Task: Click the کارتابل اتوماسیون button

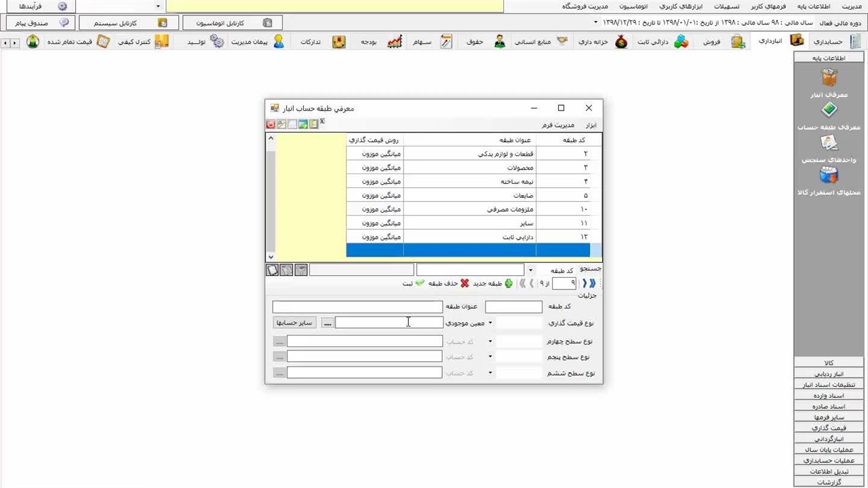Action: (233, 23)
